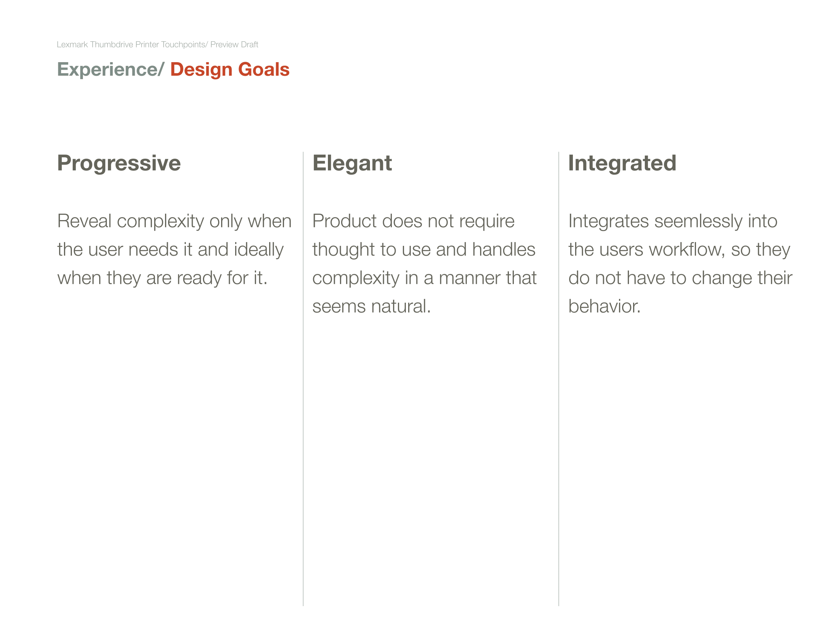The image size is (833, 644).
Task: Click the word 'behavior.' in Integrated column
Action: tap(605, 306)
